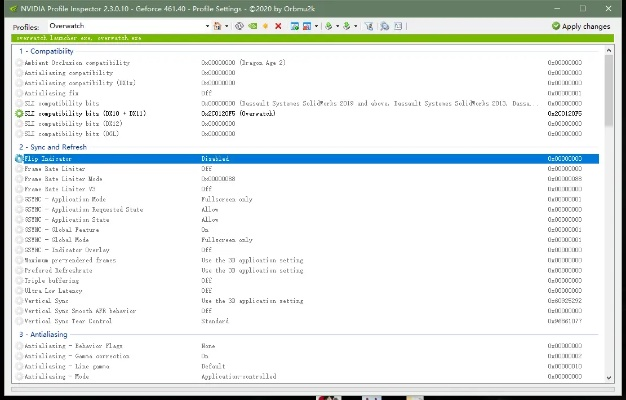Image resolution: width=626 pixels, height=400 pixels.
Task: Select the GSYNC - Indicator Overlay row
Action: pos(307,250)
